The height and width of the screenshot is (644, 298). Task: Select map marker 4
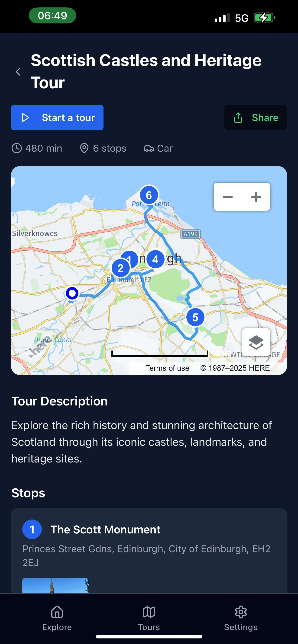(155, 259)
